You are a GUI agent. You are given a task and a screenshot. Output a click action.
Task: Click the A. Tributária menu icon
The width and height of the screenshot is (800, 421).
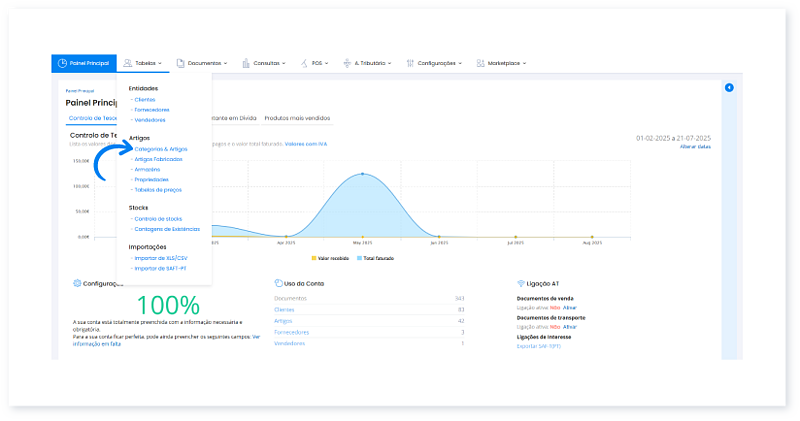(x=347, y=63)
